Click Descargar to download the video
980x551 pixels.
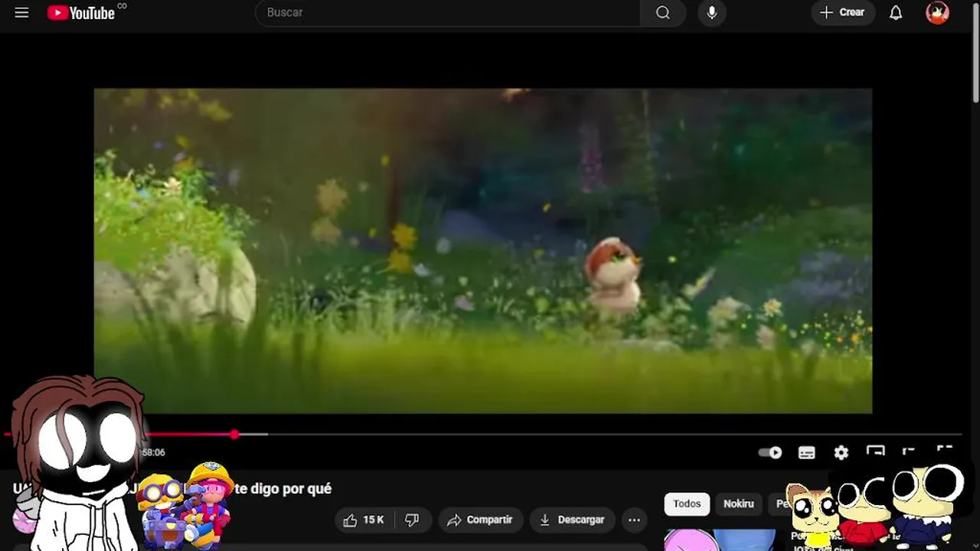pyautogui.click(x=572, y=520)
